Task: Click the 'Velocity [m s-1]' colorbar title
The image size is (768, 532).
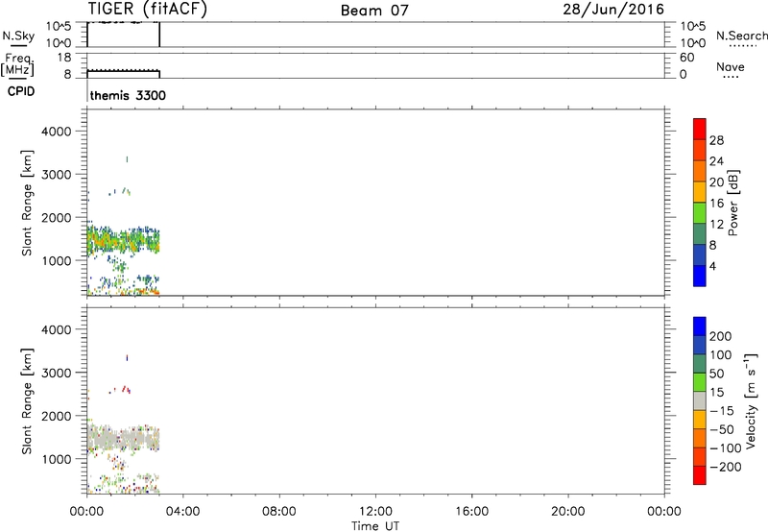Action: coord(751,400)
